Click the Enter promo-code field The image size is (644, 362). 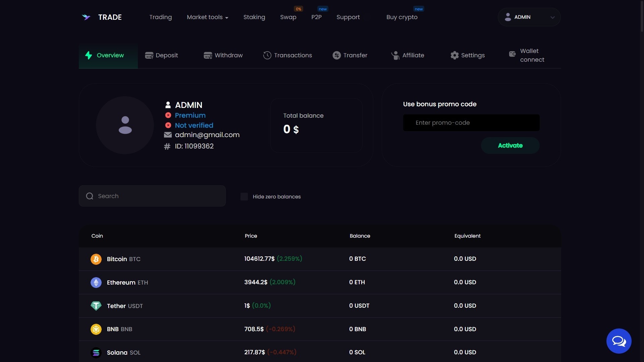click(x=471, y=123)
